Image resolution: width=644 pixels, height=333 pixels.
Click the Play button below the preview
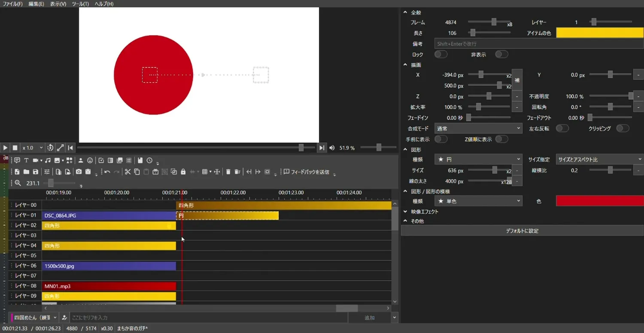pos(5,148)
